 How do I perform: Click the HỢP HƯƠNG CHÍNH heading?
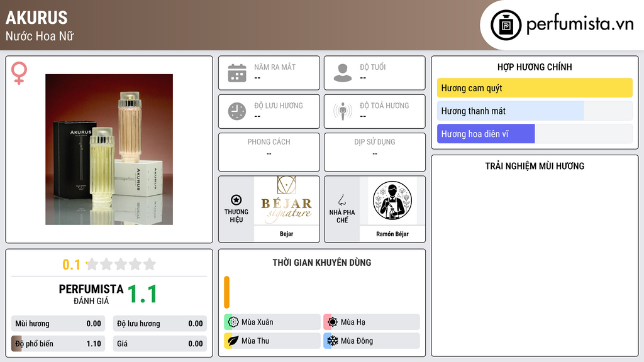(x=535, y=67)
